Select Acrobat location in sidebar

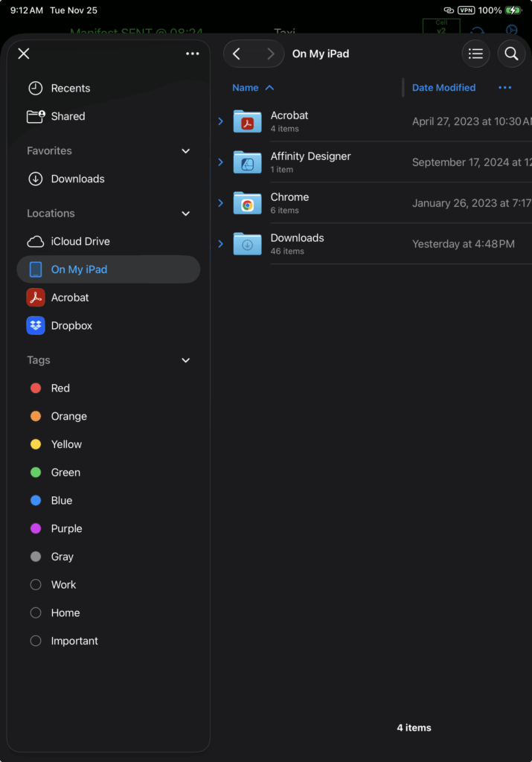coord(69,298)
